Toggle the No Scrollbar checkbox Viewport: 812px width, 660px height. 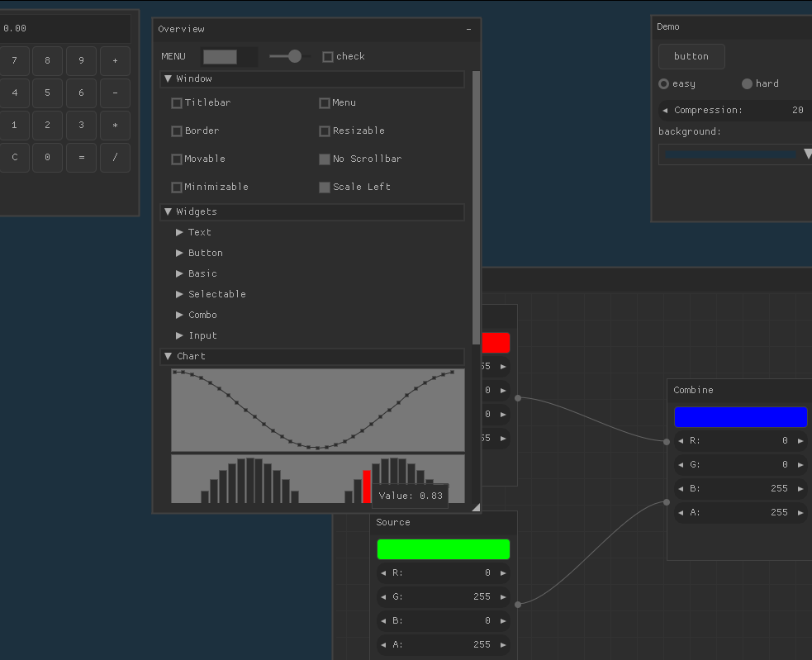pos(325,159)
